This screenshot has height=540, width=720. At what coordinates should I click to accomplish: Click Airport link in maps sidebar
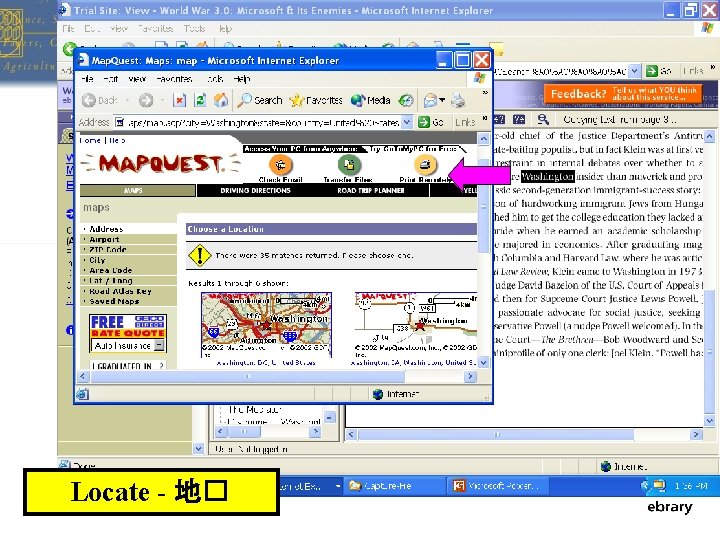[x=104, y=239]
